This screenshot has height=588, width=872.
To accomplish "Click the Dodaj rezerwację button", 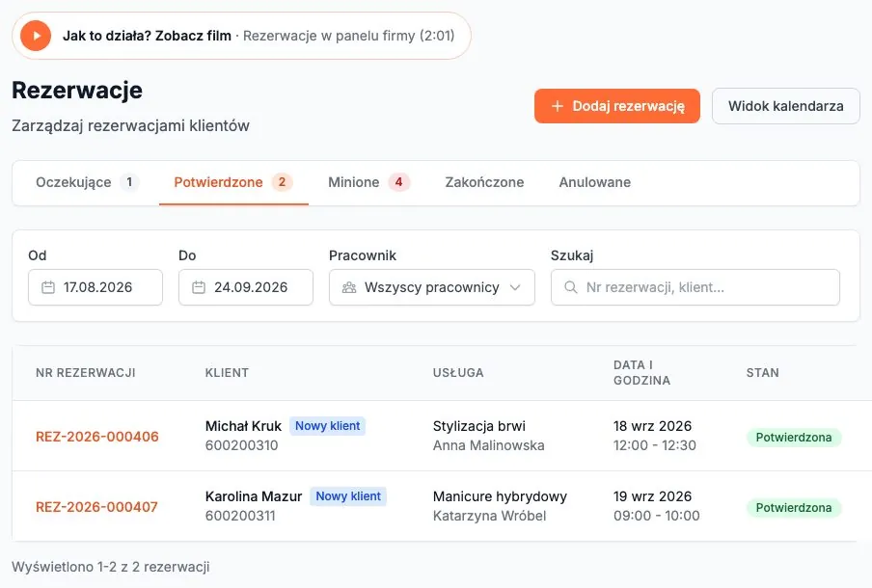I will 617,106.
